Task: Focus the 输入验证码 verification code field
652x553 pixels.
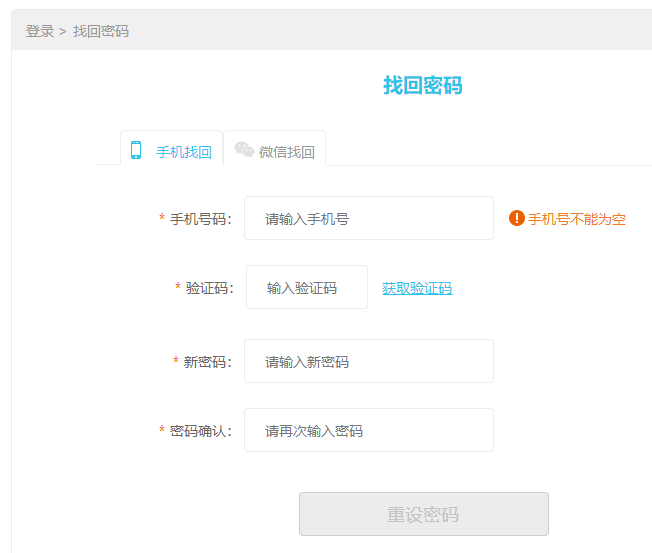Action: point(307,287)
